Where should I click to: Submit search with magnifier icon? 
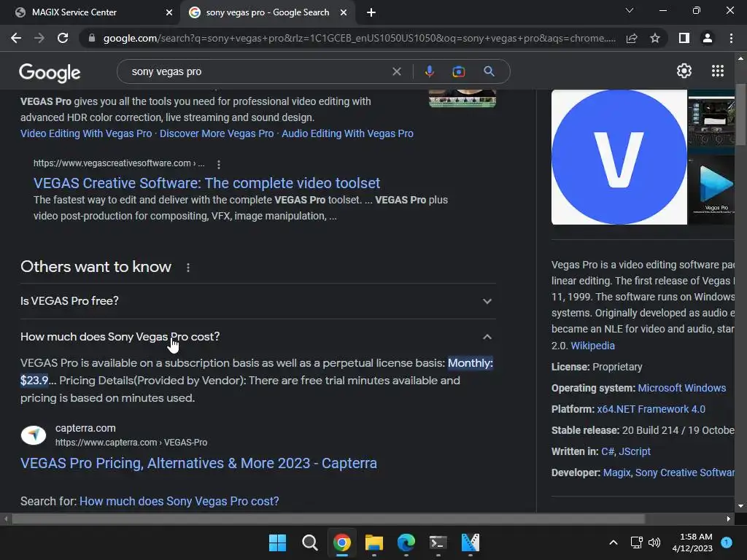coord(489,71)
